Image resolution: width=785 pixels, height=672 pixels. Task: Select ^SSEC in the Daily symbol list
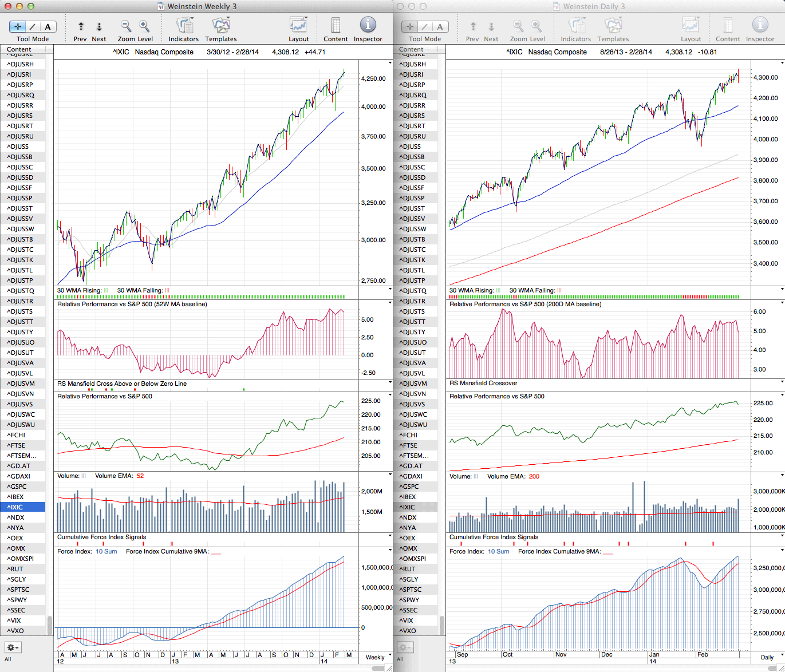(415, 610)
